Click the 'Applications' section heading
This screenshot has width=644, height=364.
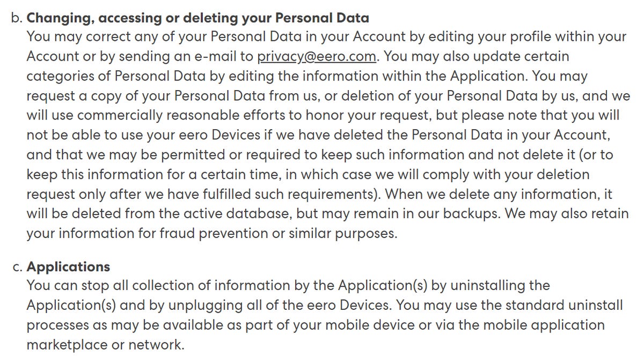coord(68,266)
